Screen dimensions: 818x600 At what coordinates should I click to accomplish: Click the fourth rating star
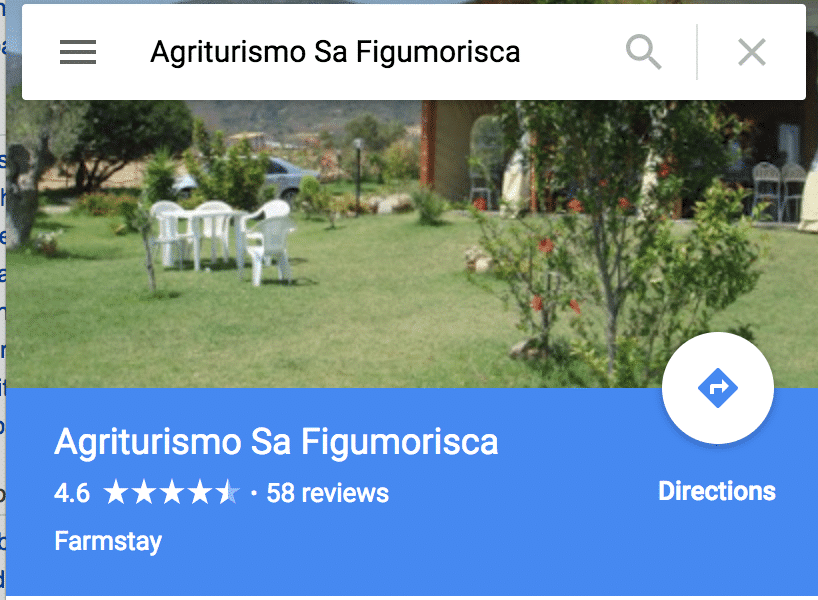point(200,493)
